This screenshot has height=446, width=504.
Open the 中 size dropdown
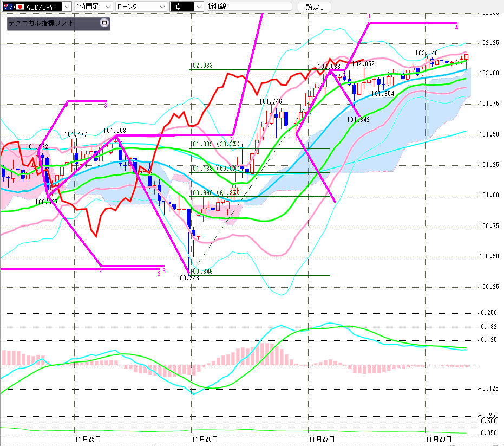[199, 7]
